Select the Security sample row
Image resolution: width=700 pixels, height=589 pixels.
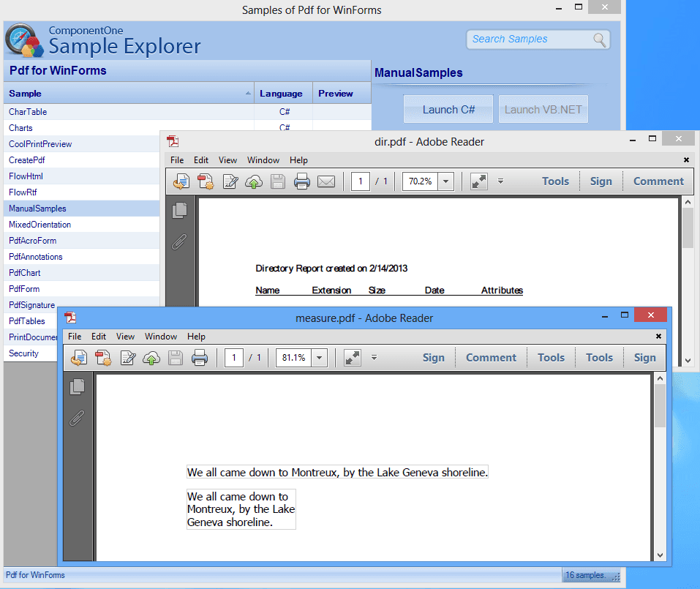tap(31, 353)
